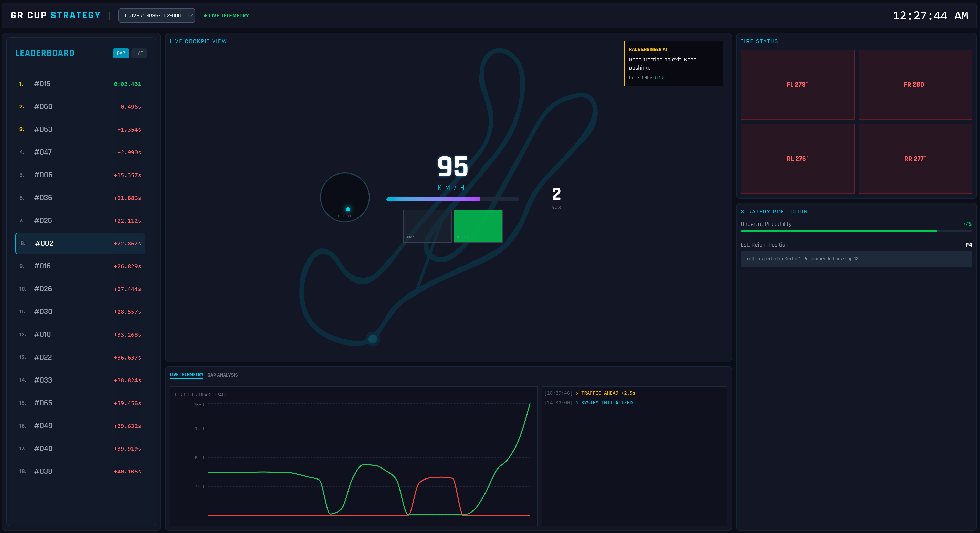Click the THROTTLE pedal indicator

478,226
